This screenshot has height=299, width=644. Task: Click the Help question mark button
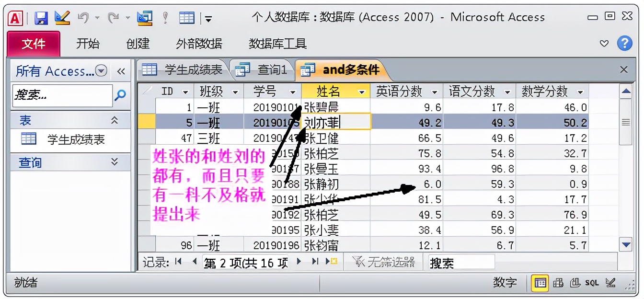pyautogui.click(x=624, y=44)
